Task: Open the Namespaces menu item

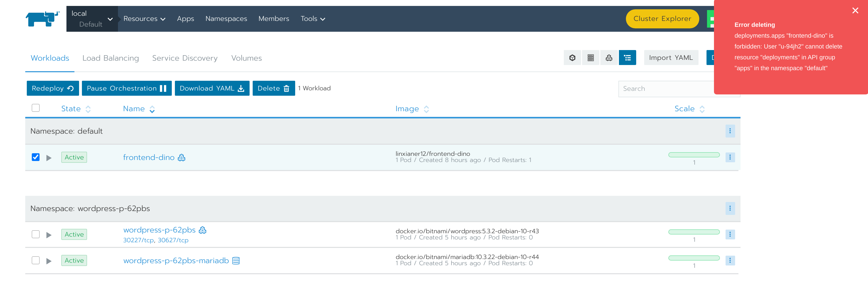Action: coord(226,19)
